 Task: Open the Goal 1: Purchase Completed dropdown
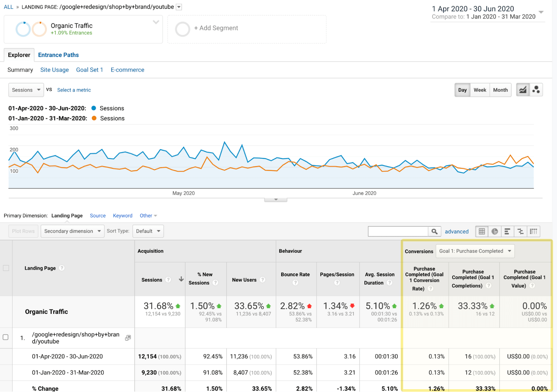point(475,251)
